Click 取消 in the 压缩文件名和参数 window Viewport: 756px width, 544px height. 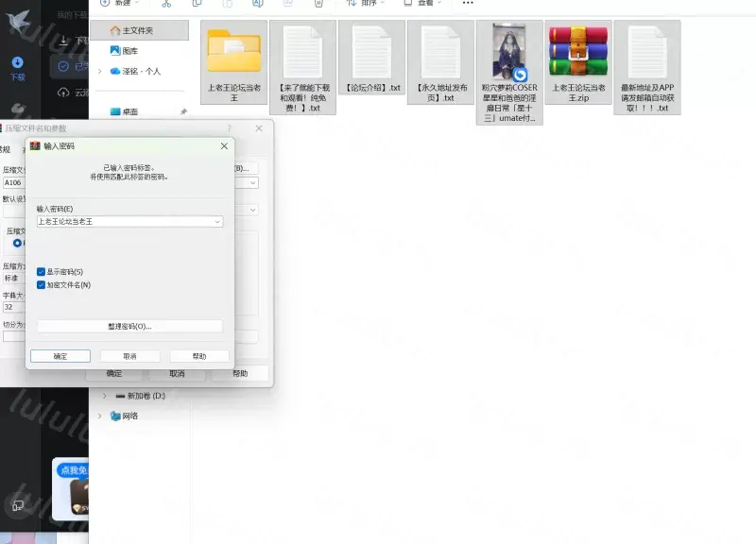[x=177, y=373]
